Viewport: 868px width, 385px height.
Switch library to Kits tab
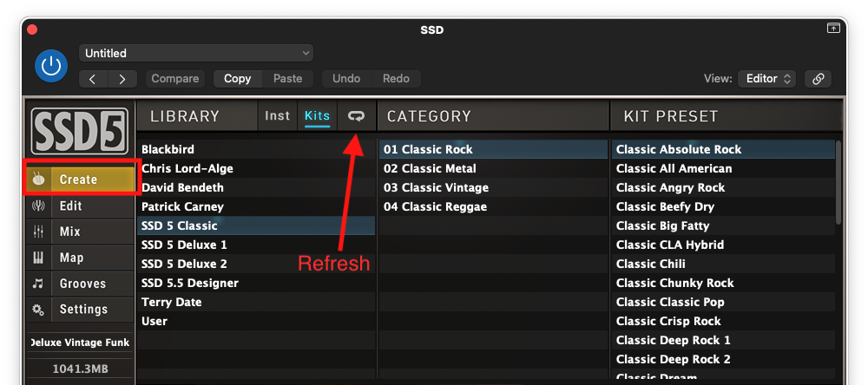[x=317, y=116]
